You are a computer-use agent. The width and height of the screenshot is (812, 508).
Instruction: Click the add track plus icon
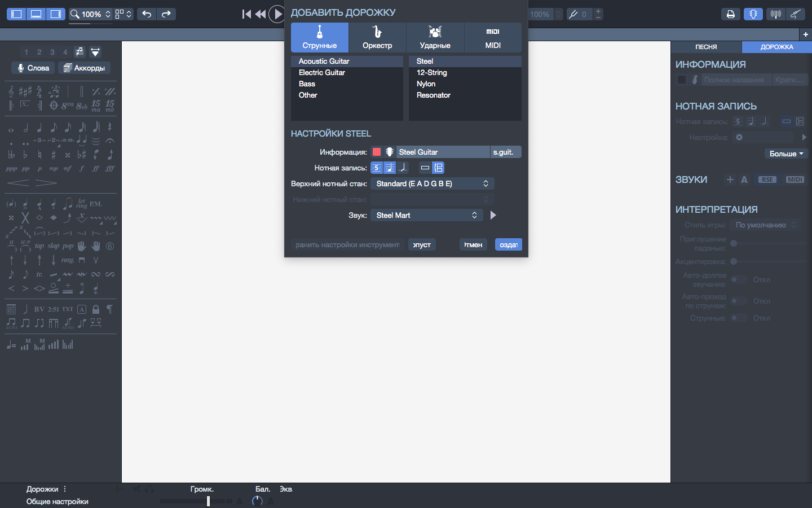pyautogui.click(x=806, y=34)
